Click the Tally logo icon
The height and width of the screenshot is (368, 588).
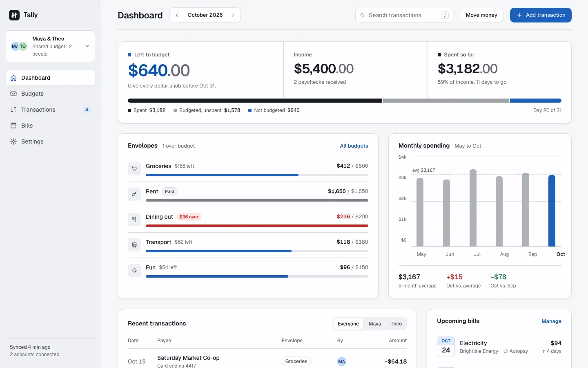click(x=14, y=15)
